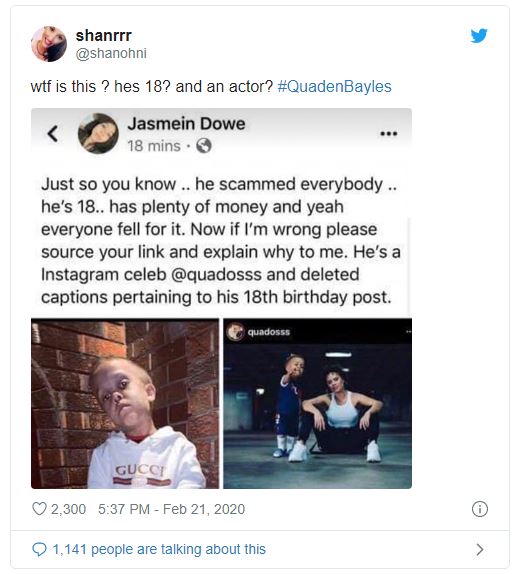
Task: Open the three-dot menu on Jasmein Dowe post
Action: [388, 134]
